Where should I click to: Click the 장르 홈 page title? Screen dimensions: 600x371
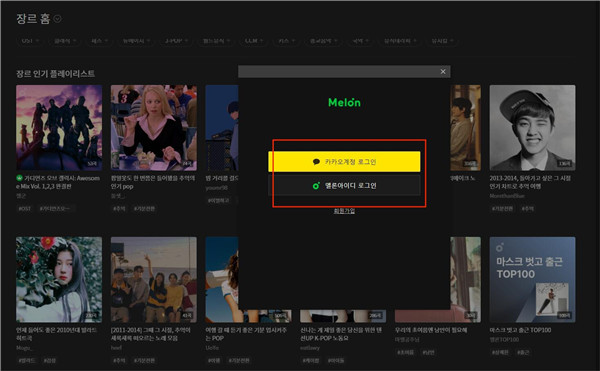(33, 19)
